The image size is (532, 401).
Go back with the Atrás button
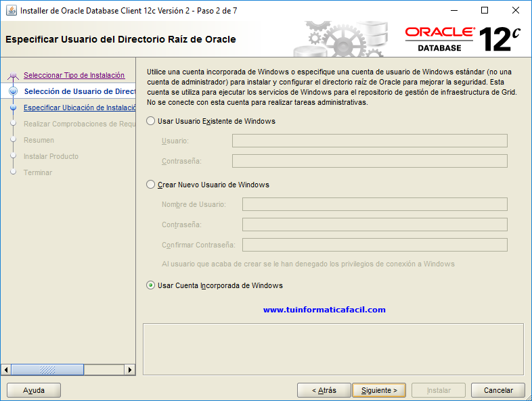[324, 390]
